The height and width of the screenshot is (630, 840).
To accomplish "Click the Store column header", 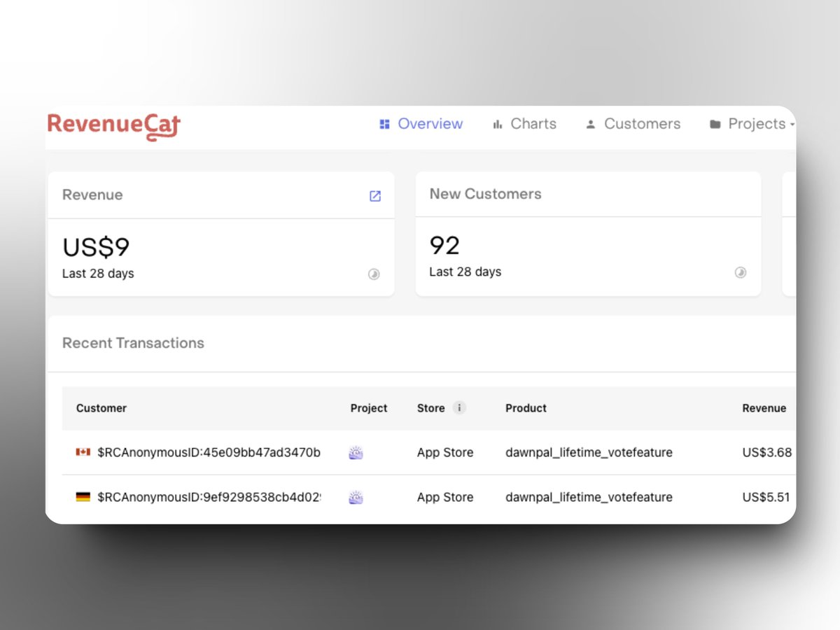I will pos(431,408).
